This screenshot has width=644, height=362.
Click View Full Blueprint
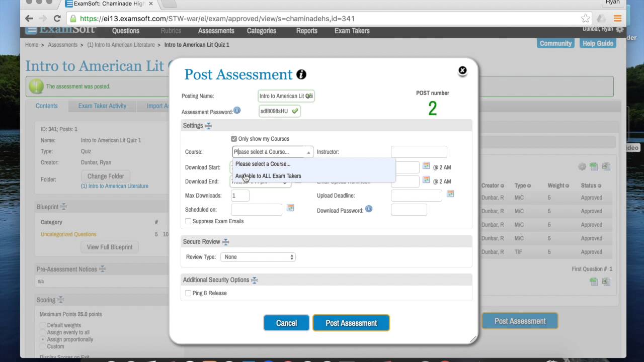(x=110, y=247)
